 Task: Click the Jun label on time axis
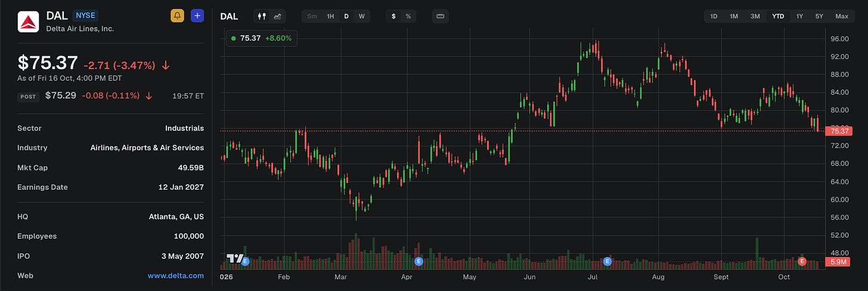pyautogui.click(x=529, y=277)
